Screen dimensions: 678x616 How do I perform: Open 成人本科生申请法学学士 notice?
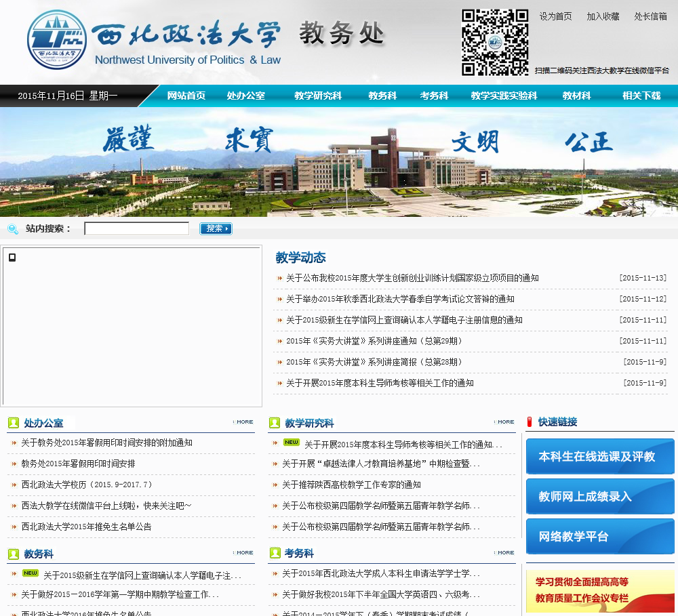click(381, 574)
